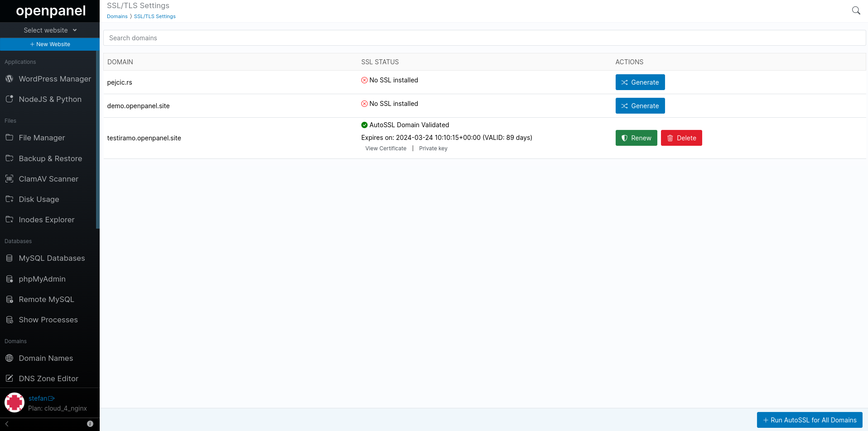The image size is (868, 431).
Task: Click the sidebar scrollbar
Action: click(97, 139)
